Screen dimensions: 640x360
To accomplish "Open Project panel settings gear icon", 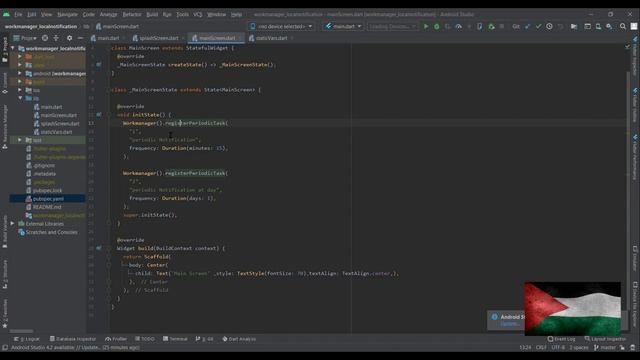I will [69, 38].
